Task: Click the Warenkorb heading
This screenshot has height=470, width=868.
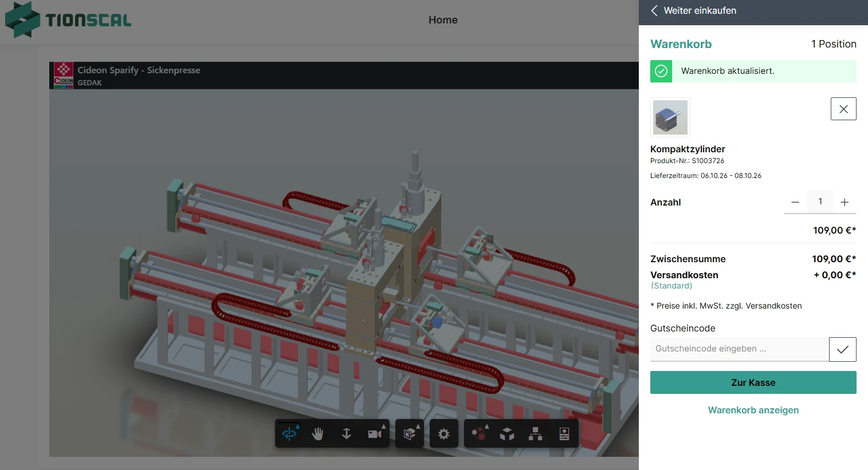Action: click(681, 44)
